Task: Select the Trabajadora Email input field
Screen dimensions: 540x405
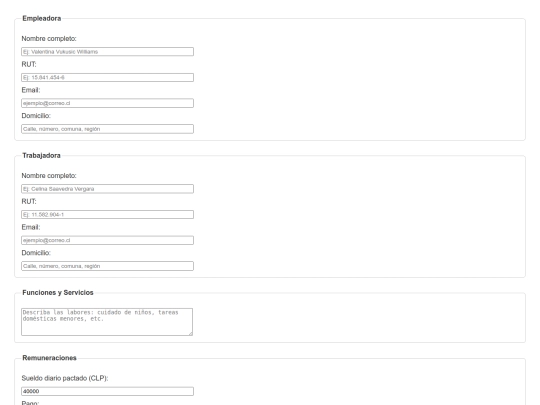Action: [107, 240]
